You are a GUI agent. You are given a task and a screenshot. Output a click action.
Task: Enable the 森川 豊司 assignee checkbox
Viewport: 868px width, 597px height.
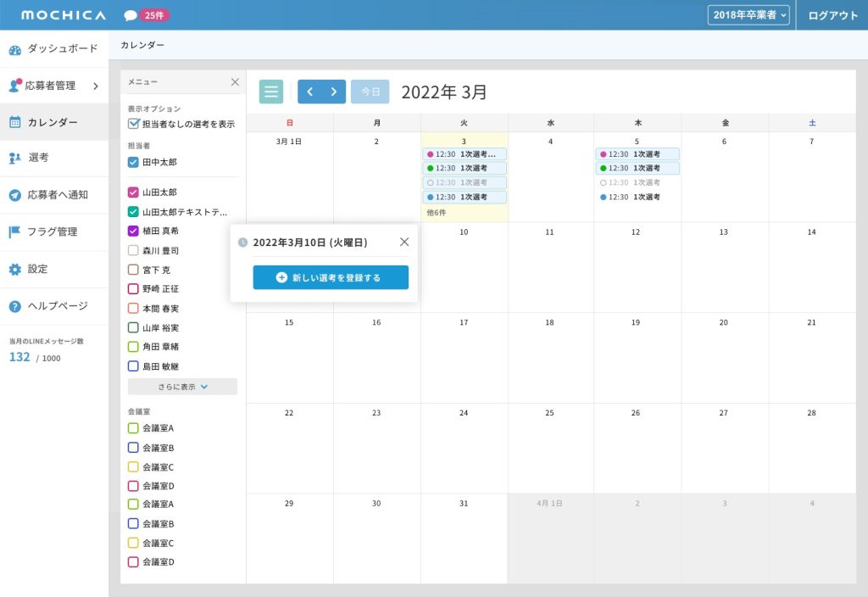pos(133,251)
